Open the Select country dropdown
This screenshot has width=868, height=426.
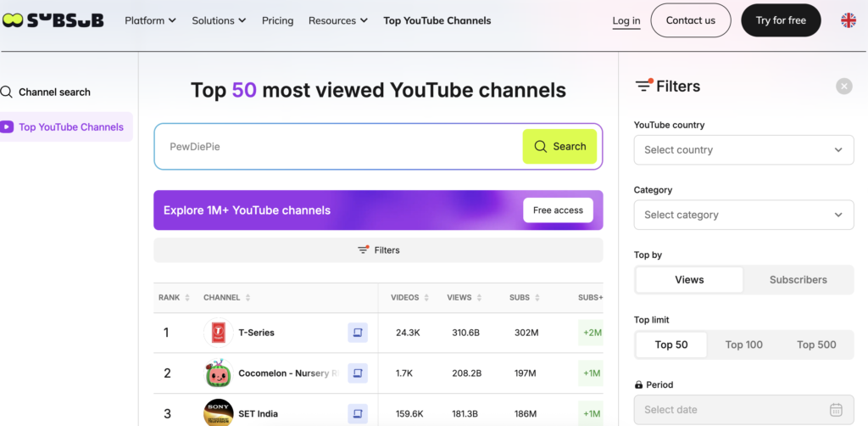743,149
